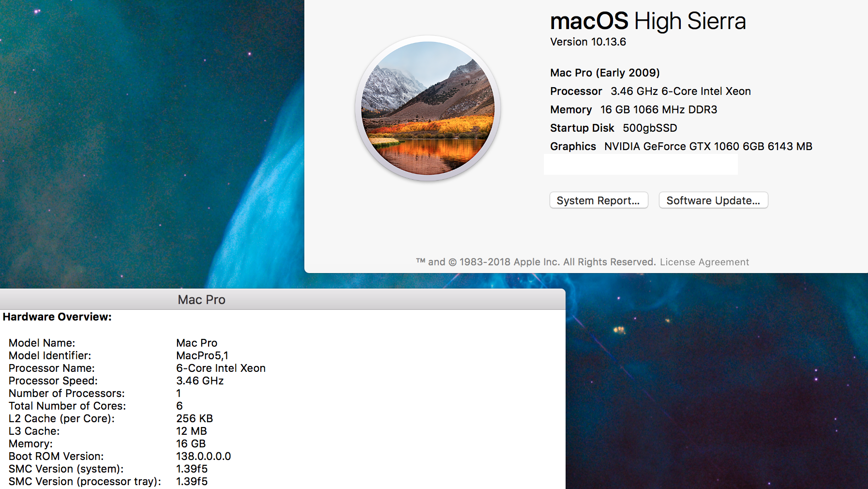Click the Mac Pro value beside Model Name

point(197,343)
